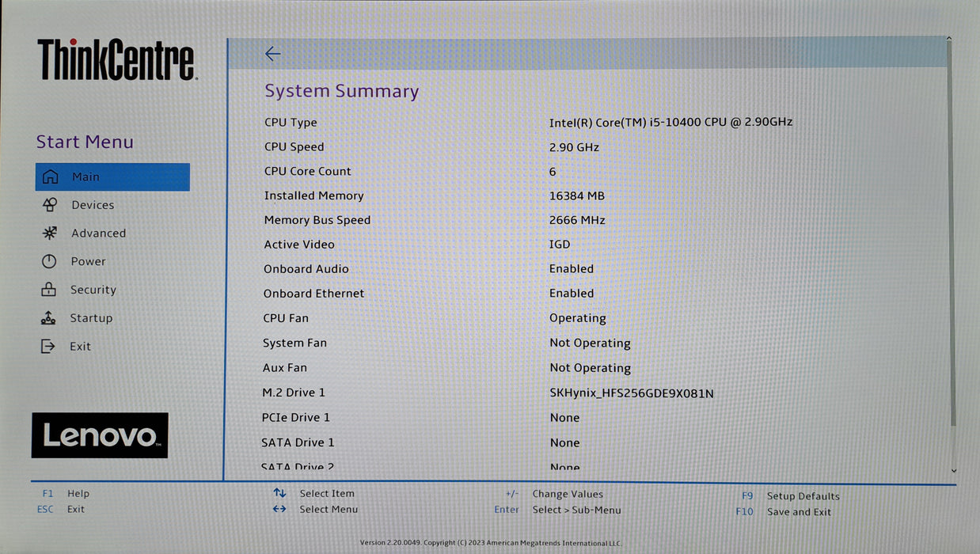The image size is (980, 554).
Task: Click the 2.90 GHz value
Action: (574, 147)
